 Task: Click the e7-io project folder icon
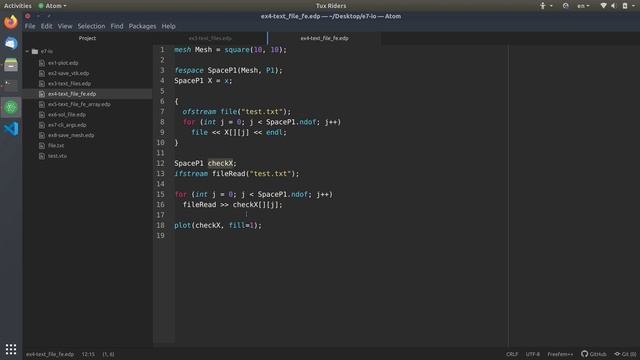point(35,51)
